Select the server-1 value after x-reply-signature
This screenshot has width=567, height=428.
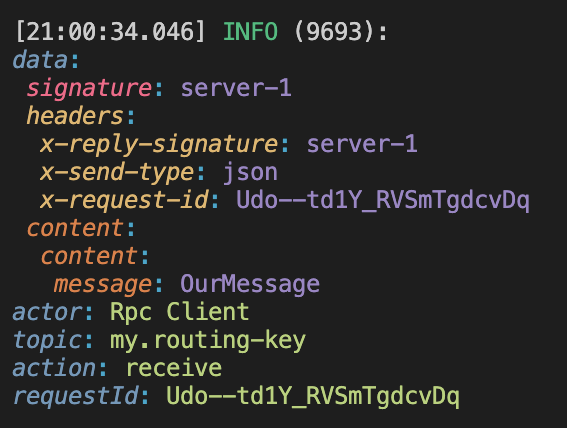point(362,144)
